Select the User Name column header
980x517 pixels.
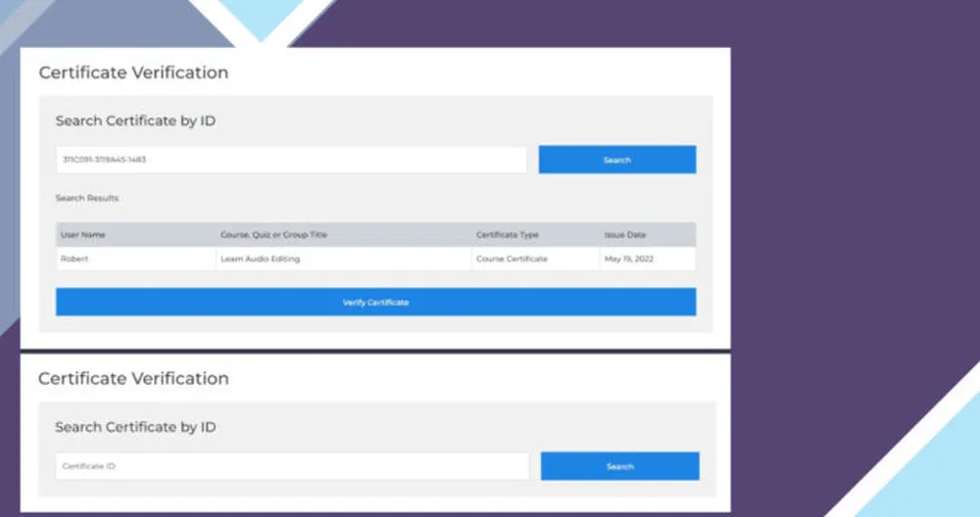[82, 235]
